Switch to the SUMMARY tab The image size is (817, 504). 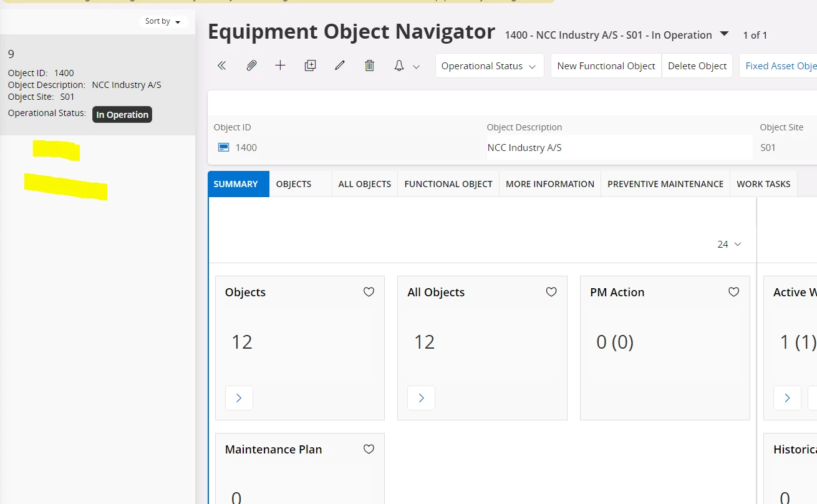tap(239, 184)
